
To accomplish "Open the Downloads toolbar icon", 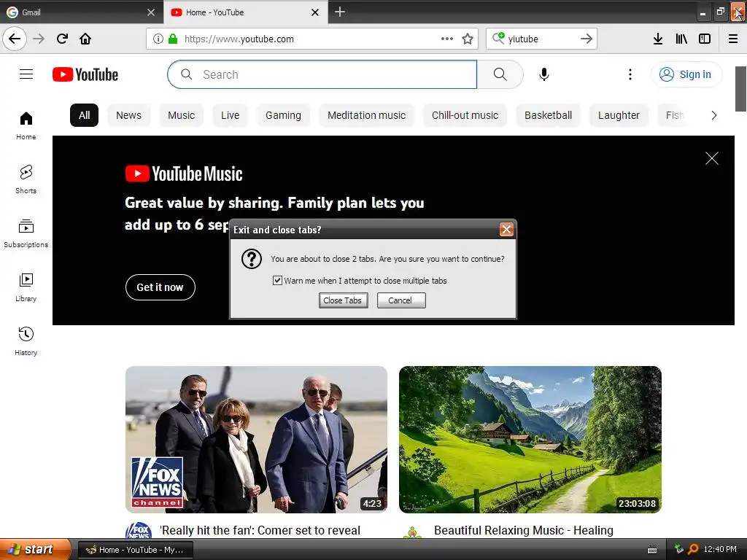I will [658, 39].
